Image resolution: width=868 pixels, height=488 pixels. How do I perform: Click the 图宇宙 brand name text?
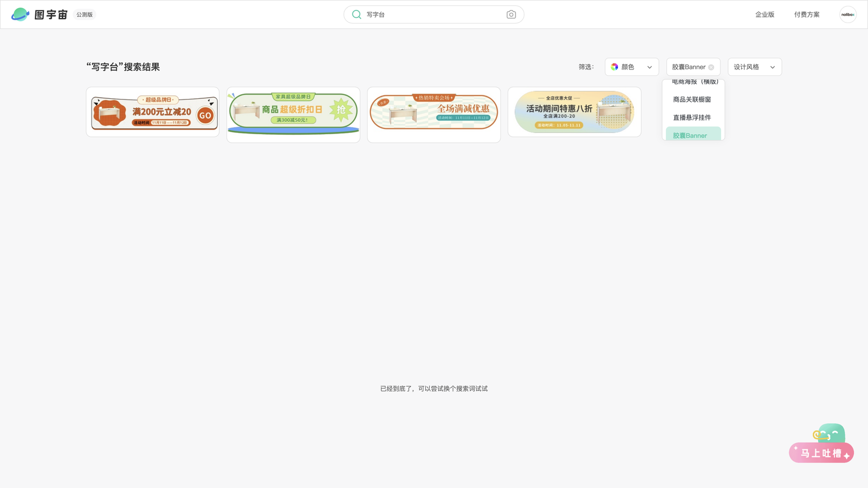pos(51,14)
